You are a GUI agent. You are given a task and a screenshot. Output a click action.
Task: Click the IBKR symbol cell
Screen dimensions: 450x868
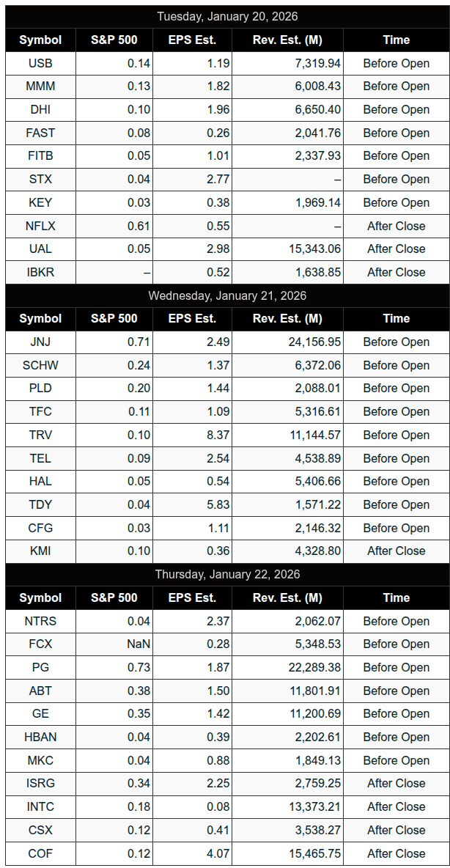(x=40, y=272)
